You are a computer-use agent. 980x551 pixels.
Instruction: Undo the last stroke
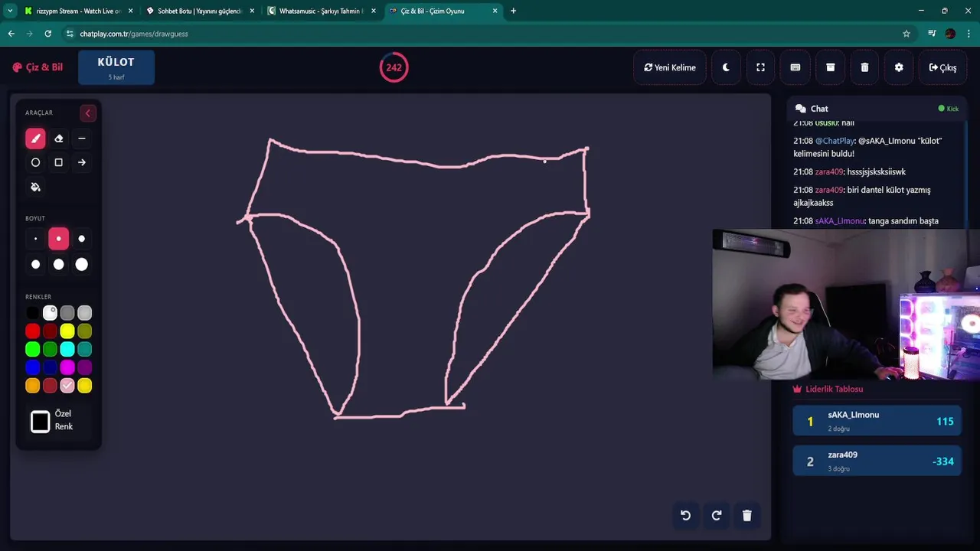click(685, 515)
